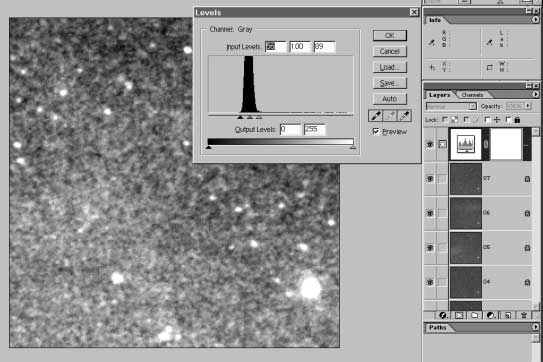Click the create new layer icon
The height and width of the screenshot is (362, 543).
click(508, 315)
